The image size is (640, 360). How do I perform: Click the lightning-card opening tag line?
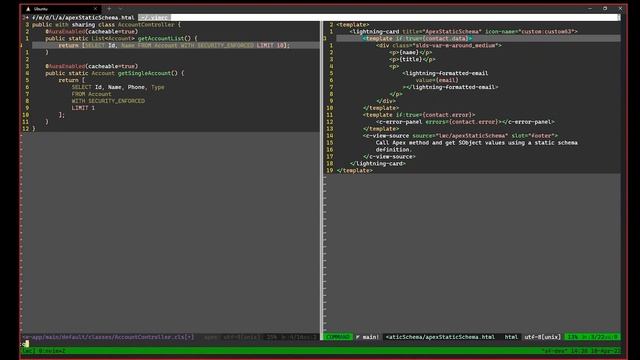click(464, 31)
